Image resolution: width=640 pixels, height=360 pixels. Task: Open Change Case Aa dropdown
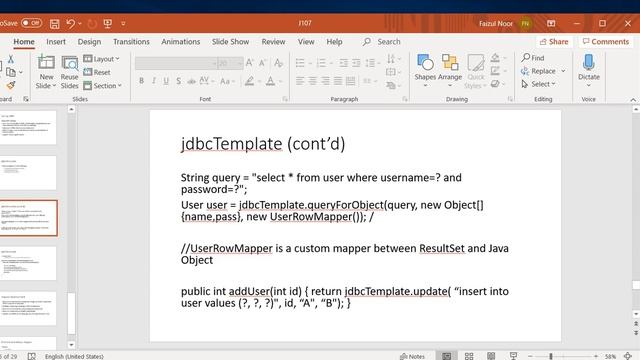(x=227, y=81)
